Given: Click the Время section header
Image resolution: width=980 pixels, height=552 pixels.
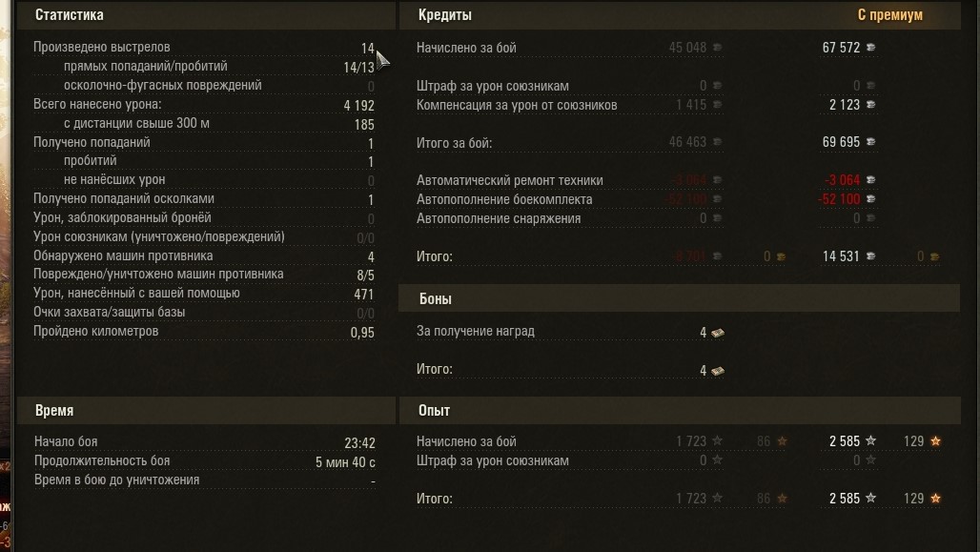Looking at the screenshot, I should pyautogui.click(x=54, y=411).
